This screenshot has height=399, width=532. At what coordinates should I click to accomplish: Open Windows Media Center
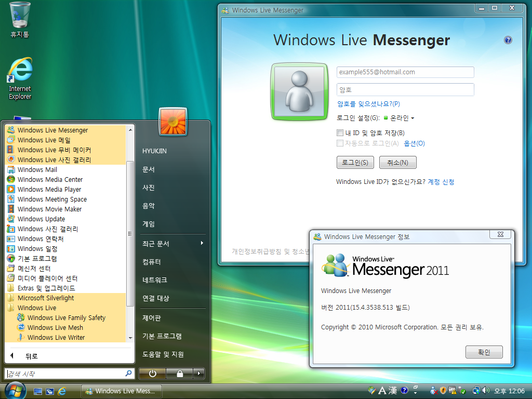(65, 179)
